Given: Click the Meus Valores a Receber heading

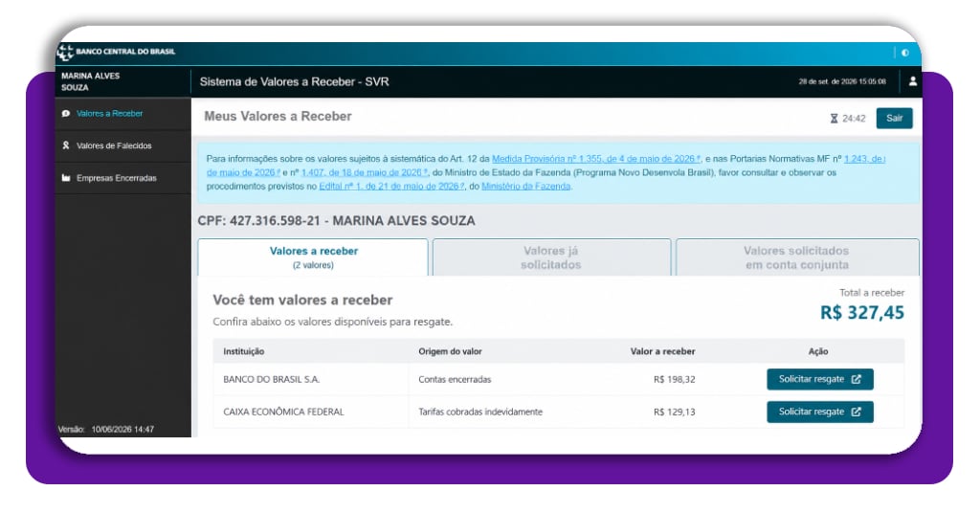Looking at the screenshot, I should point(278,116).
